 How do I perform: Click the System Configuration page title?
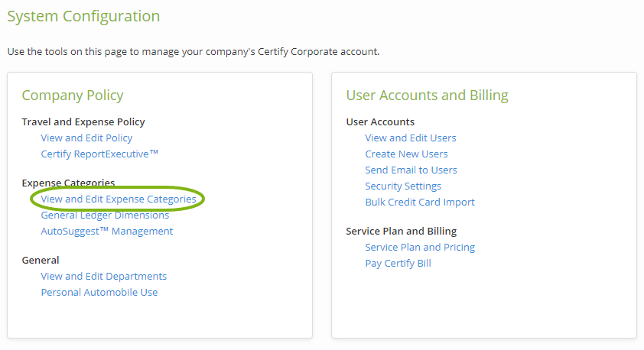pyautogui.click(x=83, y=16)
